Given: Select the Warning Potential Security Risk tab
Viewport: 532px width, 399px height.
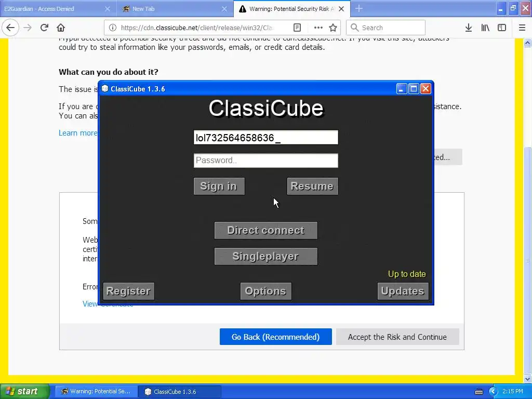Looking at the screenshot, I should point(292,9).
